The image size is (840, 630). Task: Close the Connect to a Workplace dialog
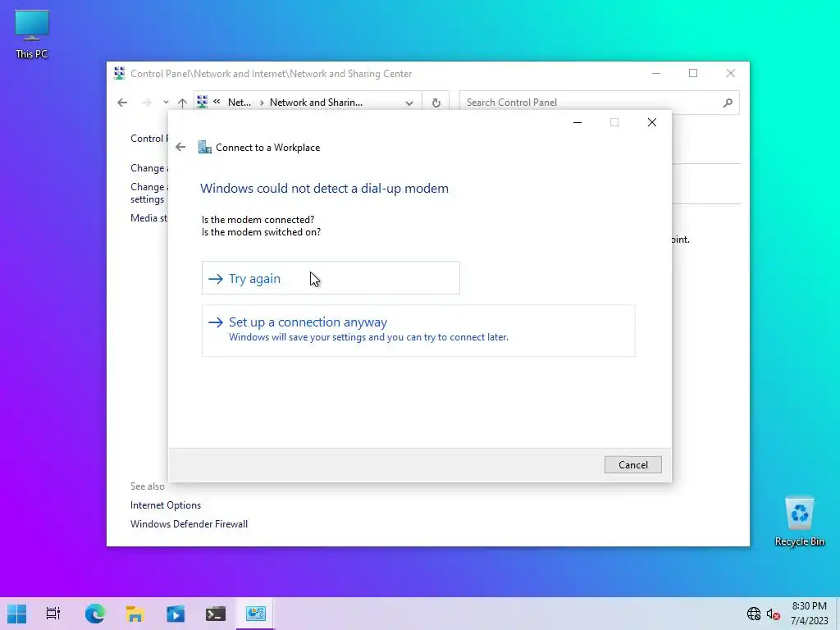(x=652, y=122)
